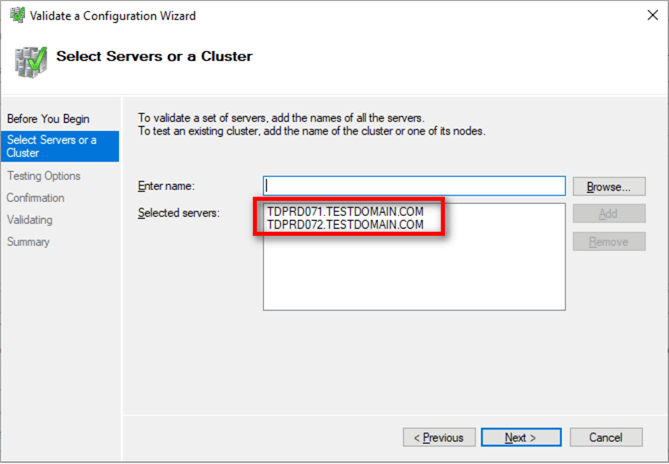Click the Selected servers label
The height and width of the screenshot is (464, 669).
[x=179, y=213]
